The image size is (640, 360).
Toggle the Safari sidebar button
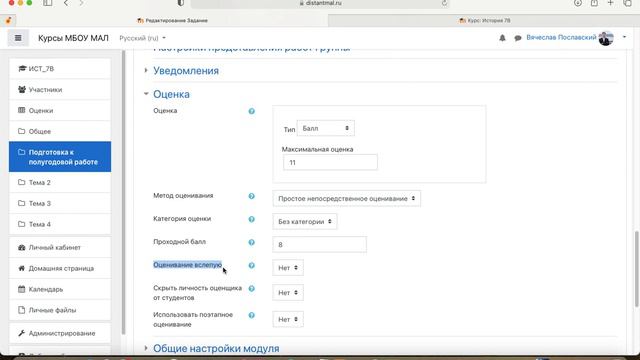click(x=47, y=3)
